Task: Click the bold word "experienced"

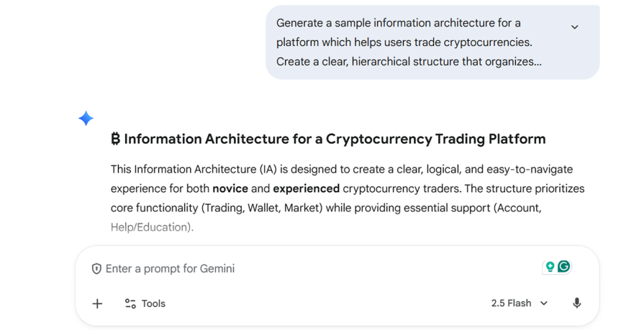Action: coord(306,189)
